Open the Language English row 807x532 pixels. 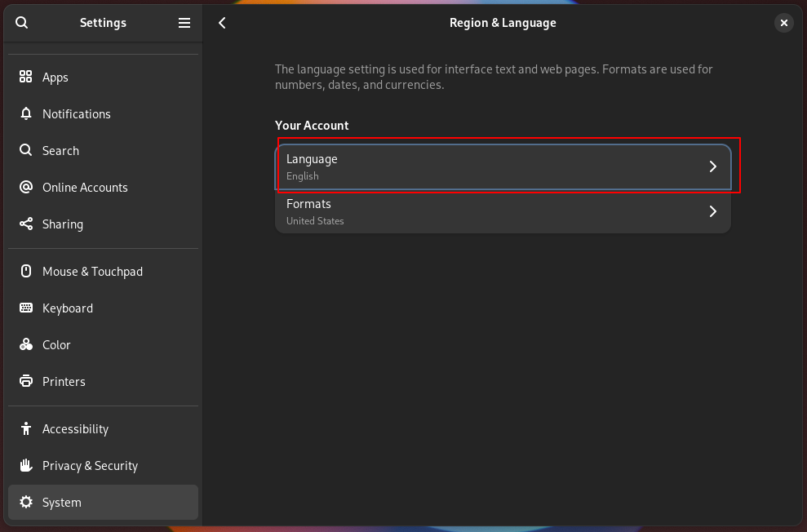coord(490,166)
